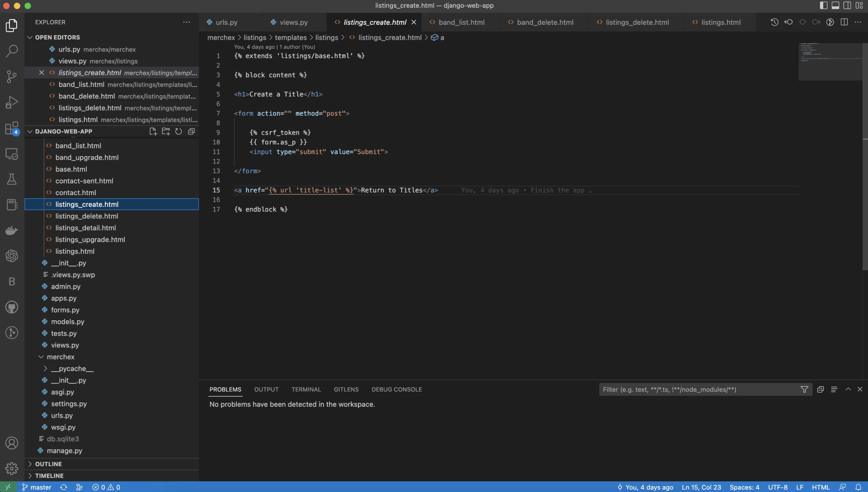Open the OUTPUT panel tab
The width and height of the screenshot is (868, 492).
pyautogui.click(x=267, y=390)
